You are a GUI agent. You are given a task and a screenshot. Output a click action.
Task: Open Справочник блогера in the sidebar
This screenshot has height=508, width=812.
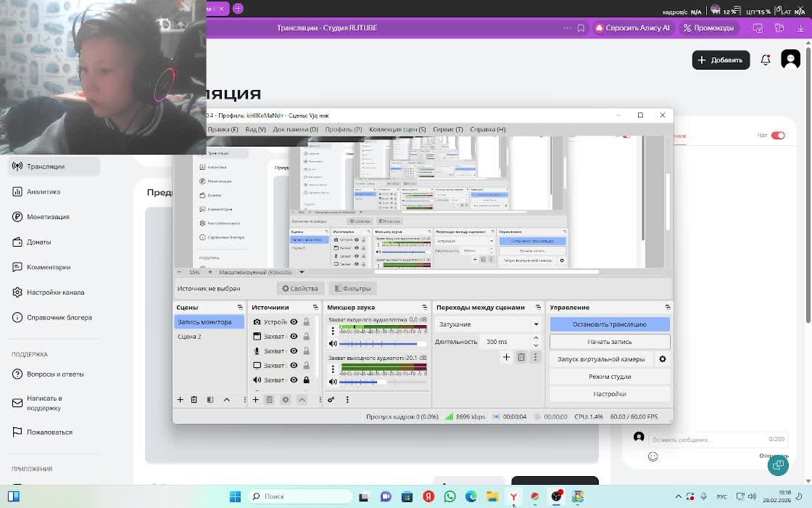pos(53,317)
